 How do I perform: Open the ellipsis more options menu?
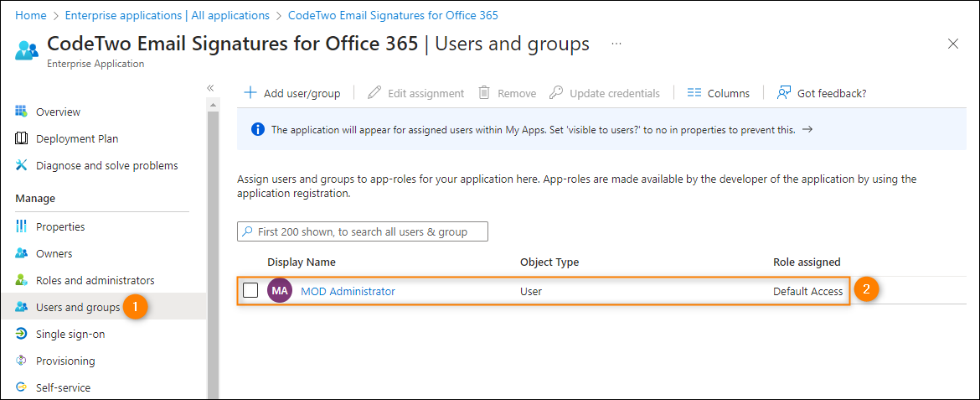point(616,44)
